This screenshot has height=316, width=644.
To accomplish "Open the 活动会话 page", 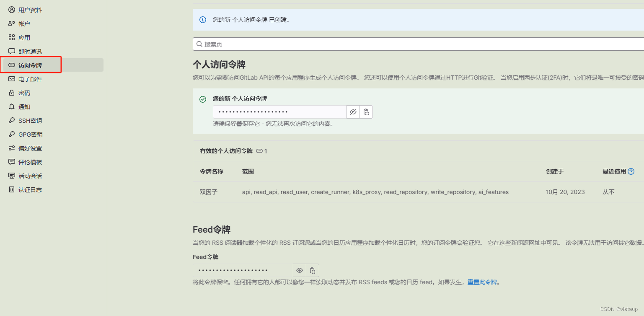I will point(30,176).
